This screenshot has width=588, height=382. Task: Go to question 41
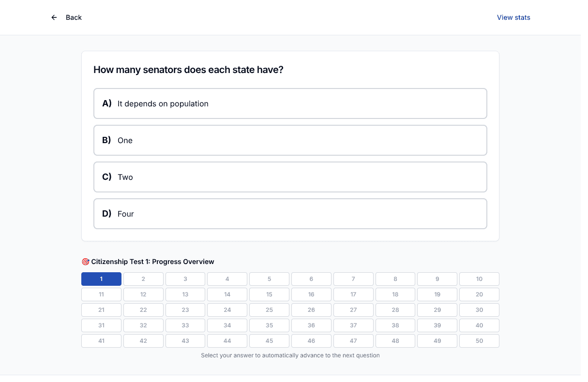101,341
